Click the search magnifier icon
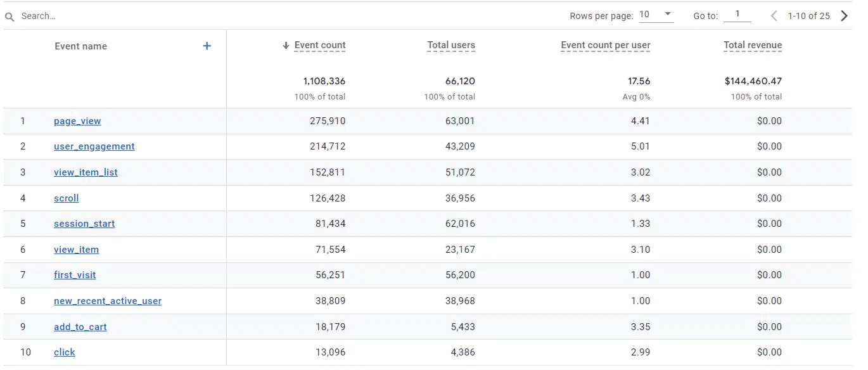The image size is (868, 370). coord(10,16)
